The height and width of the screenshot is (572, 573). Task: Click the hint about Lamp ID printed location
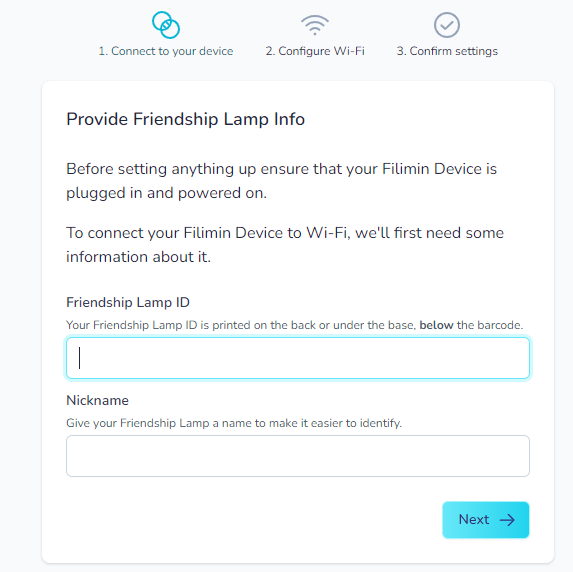coord(295,325)
